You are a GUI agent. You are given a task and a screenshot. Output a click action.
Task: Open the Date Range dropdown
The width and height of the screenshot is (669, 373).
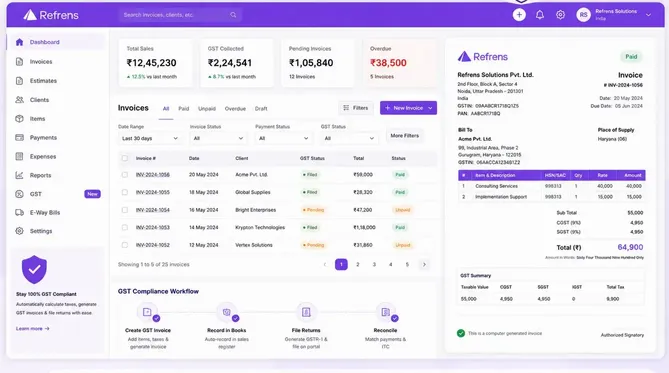(150, 138)
